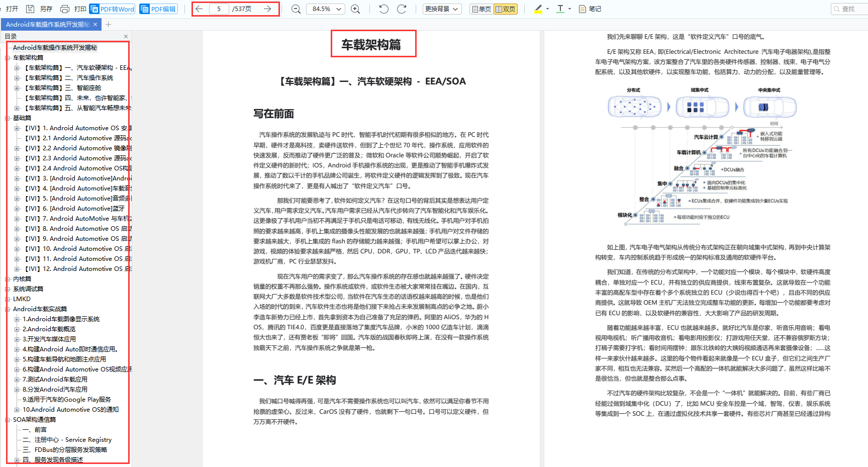Click the 笔记 notes button
Screen dimensions: 868x467
click(x=590, y=9)
